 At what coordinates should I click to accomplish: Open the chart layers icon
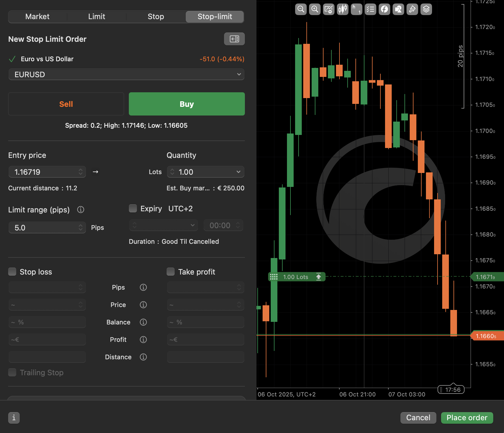(x=426, y=9)
